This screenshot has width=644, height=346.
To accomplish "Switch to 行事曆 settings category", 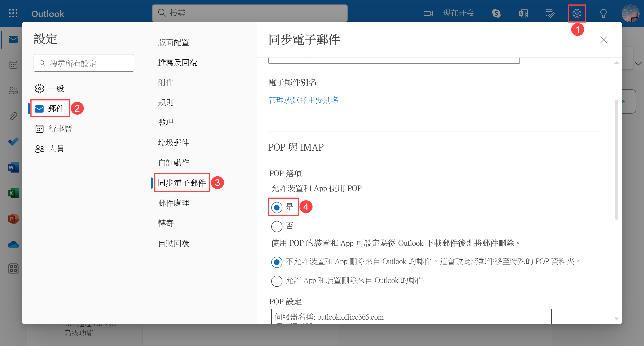I will (x=60, y=129).
